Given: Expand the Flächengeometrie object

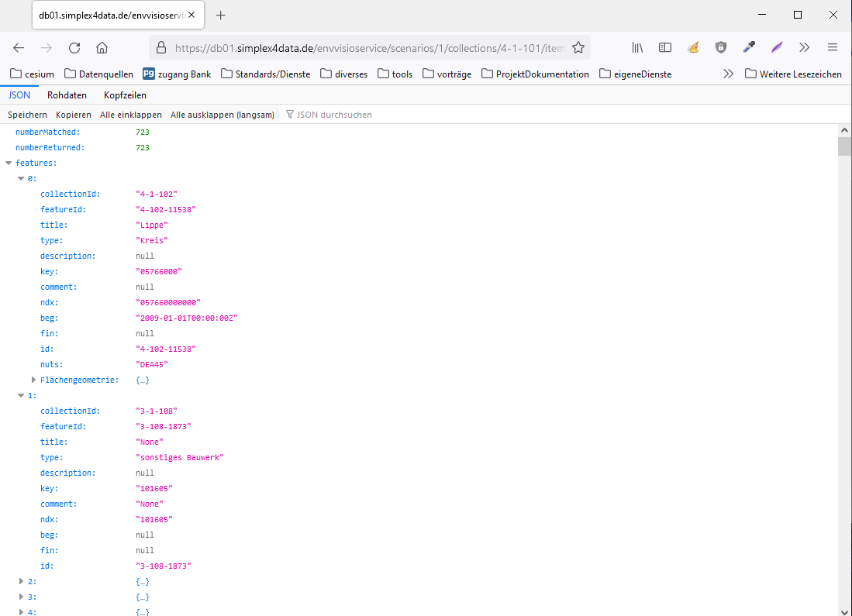Looking at the screenshot, I should click(33, 380).
